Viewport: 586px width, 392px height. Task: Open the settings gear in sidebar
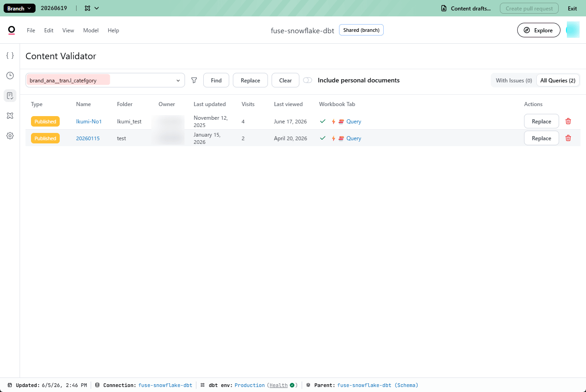click(x=10, y=136)
